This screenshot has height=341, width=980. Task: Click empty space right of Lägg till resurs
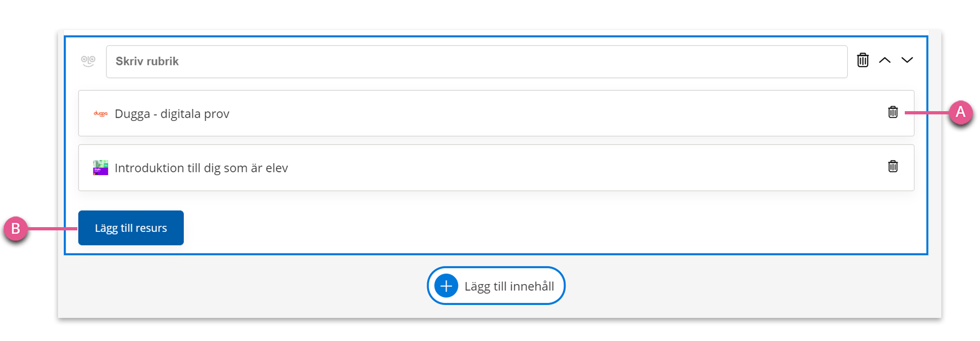click(537, 228)
